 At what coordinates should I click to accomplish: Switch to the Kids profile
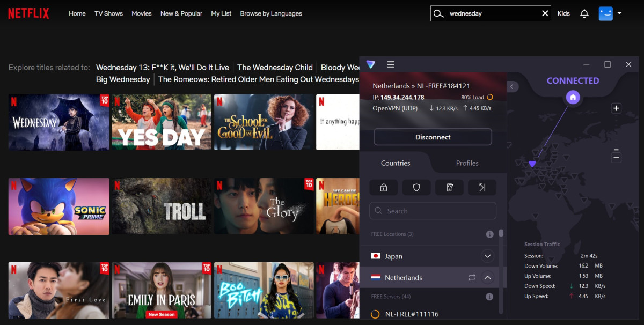click(x=563, y=13)
